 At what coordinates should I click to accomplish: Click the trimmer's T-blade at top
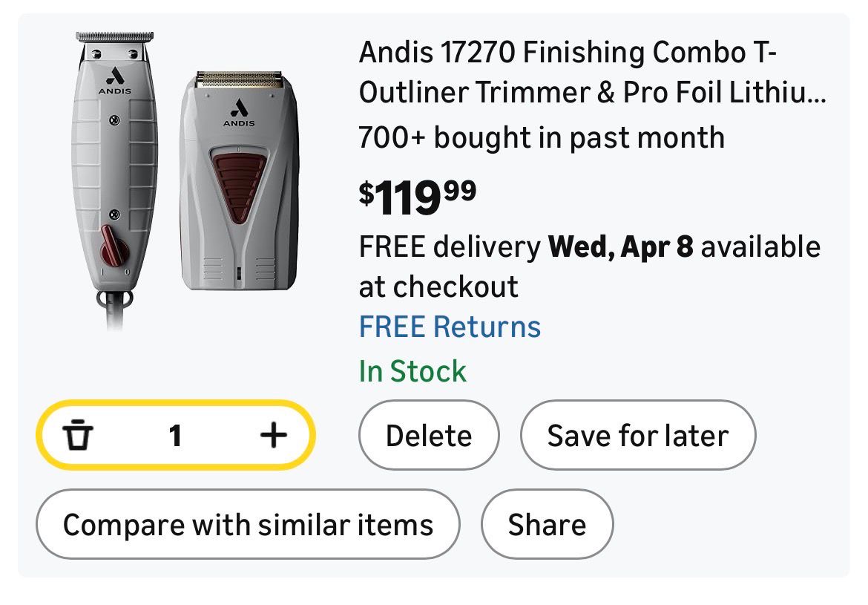[115, 37]
